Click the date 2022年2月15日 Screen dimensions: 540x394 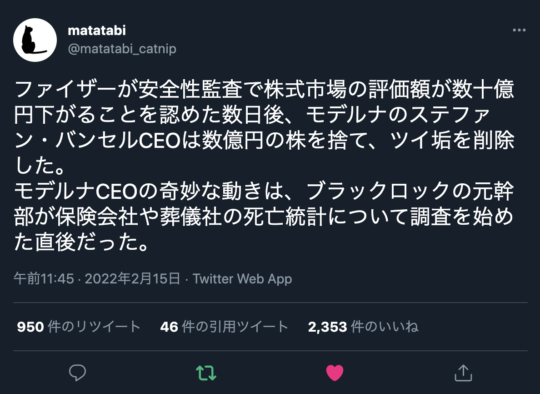click(x=133, y=278)
